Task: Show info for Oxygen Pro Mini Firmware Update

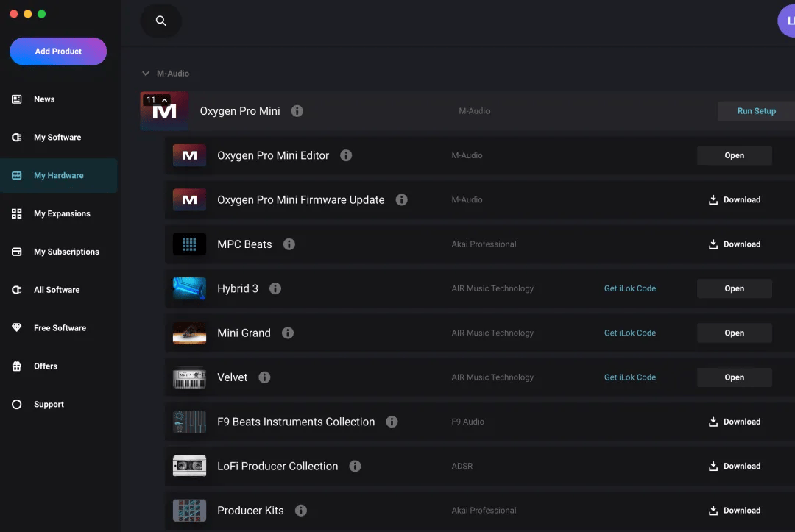Action: coord(402,199)
